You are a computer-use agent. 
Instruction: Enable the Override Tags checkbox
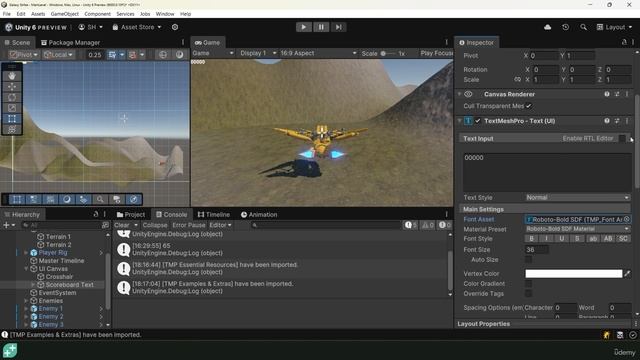click(x=529, y=293)
